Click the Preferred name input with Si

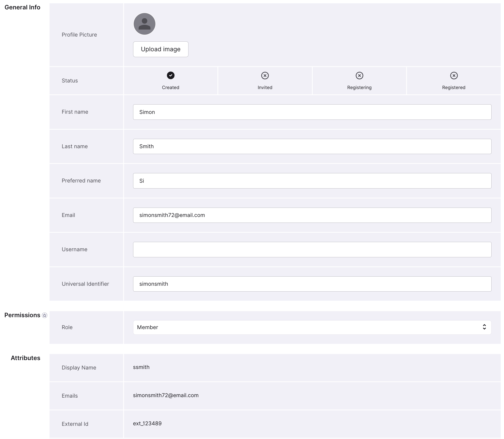312,181
